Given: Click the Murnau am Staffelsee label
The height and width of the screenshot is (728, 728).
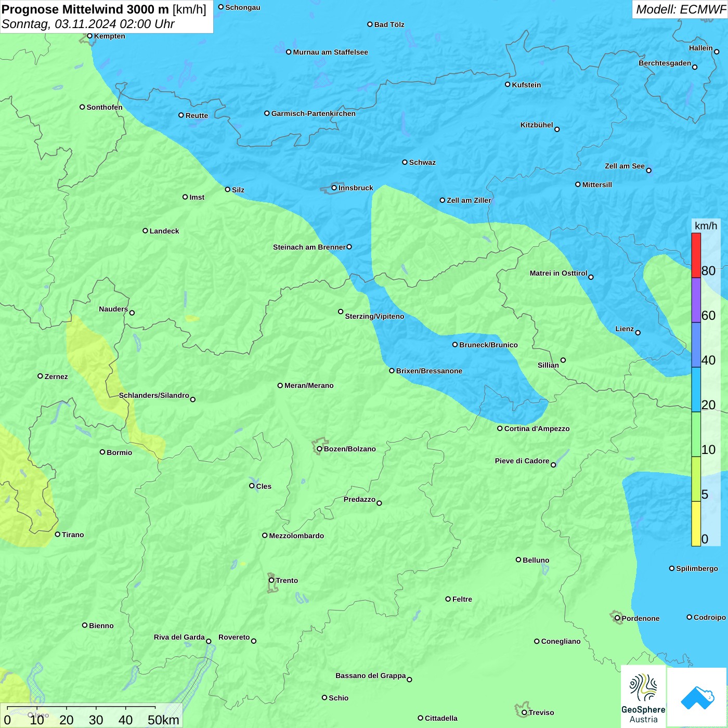Looking at the screenshot, I should point(330,52).
